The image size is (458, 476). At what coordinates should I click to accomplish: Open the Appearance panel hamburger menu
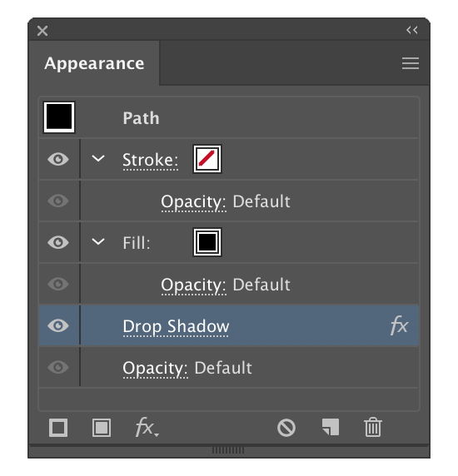pyautogui.click(x=411, y=63)
